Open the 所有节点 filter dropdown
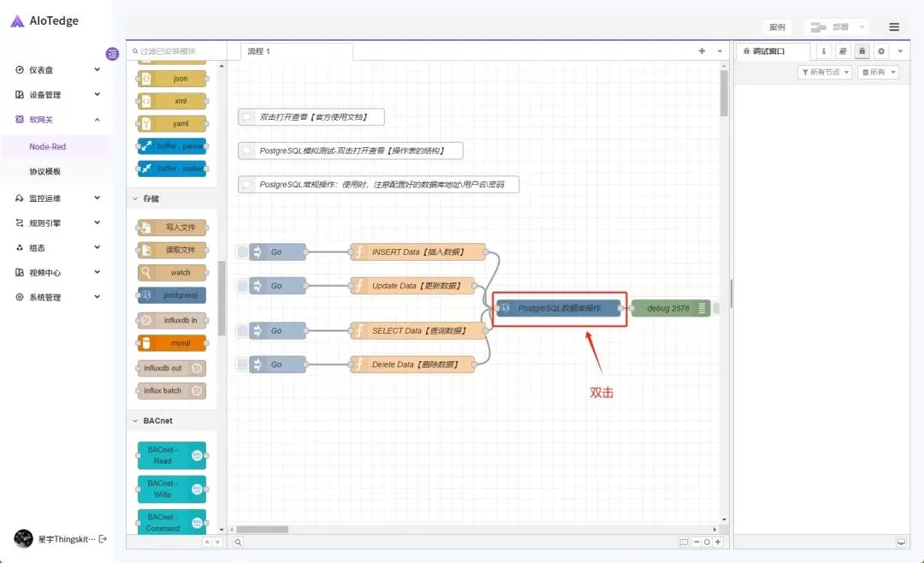 pos(825,73)
